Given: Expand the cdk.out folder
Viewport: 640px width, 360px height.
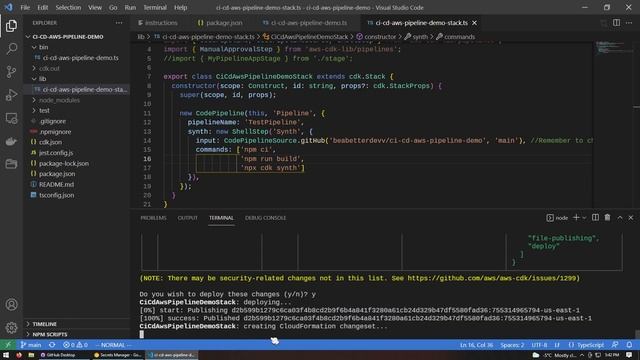Looking at the screenshot, I should click(x=76, y=68).
